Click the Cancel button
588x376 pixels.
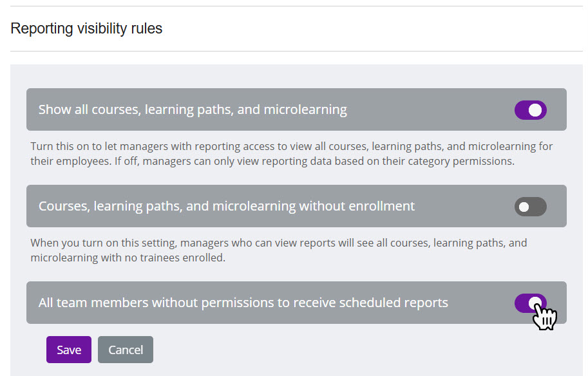[x=125, y=349]
